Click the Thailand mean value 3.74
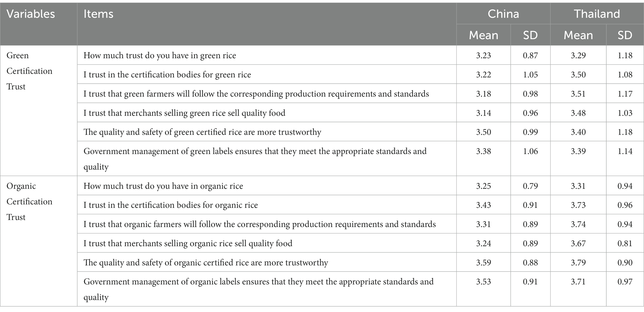The image size is (644, 312). click(578, 224)
